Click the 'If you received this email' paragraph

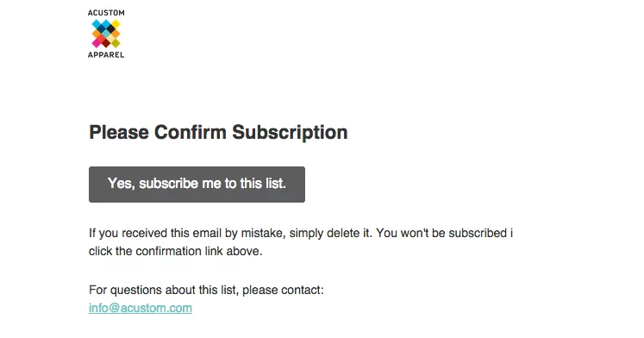coord(301,242)
